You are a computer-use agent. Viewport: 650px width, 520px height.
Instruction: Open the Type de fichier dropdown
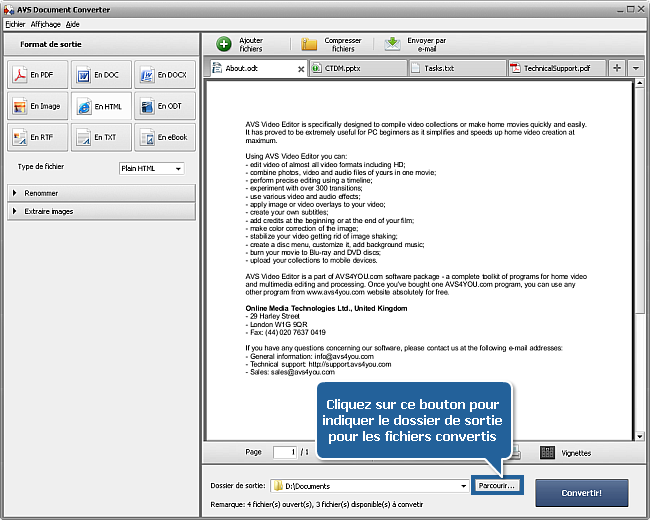151,168
